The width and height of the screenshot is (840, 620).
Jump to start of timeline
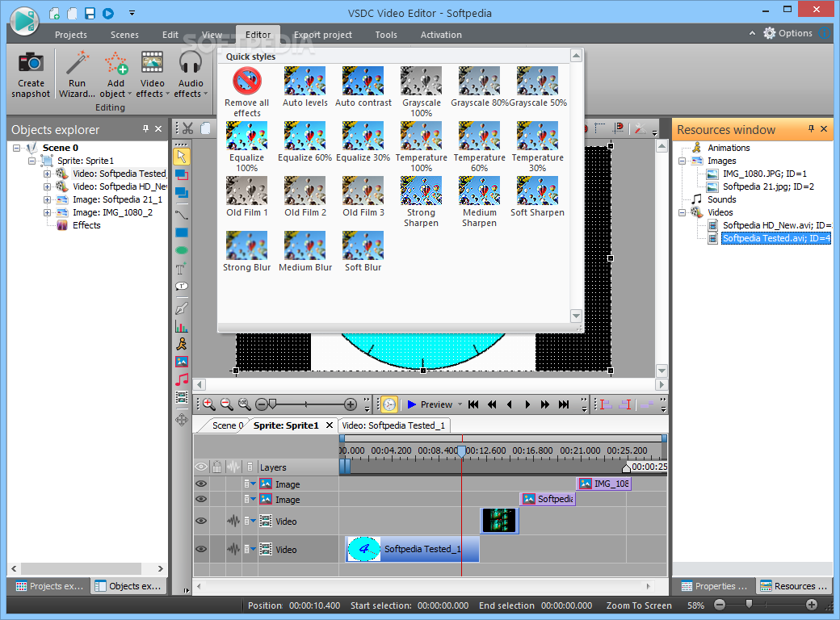click(x=473, y=404)
